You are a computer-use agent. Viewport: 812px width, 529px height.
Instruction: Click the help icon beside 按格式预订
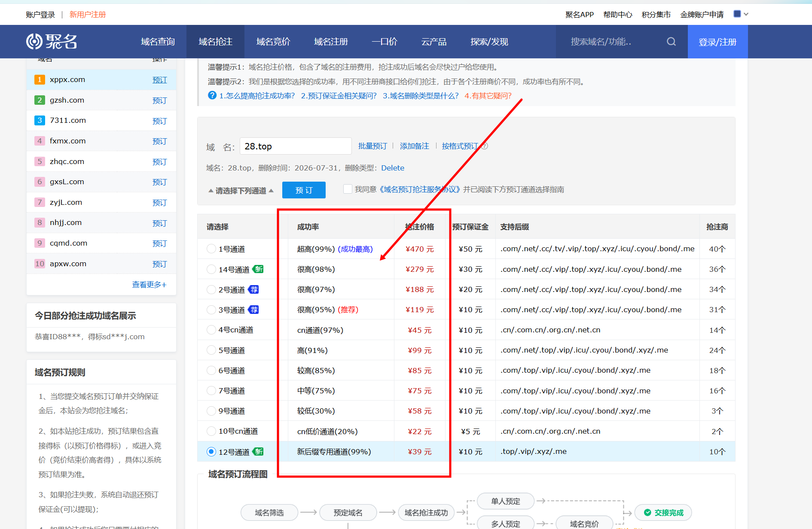pyautogui.click(x=485, y=146)
